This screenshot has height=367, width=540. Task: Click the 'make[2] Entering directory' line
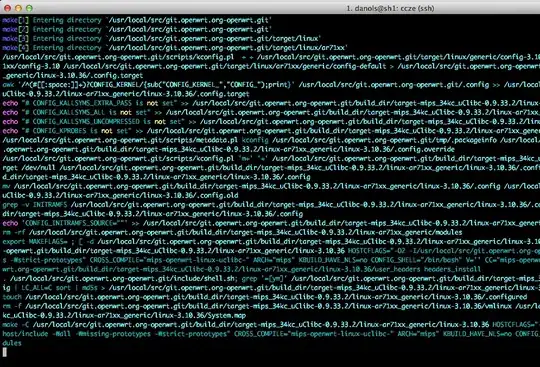[137, 29]
